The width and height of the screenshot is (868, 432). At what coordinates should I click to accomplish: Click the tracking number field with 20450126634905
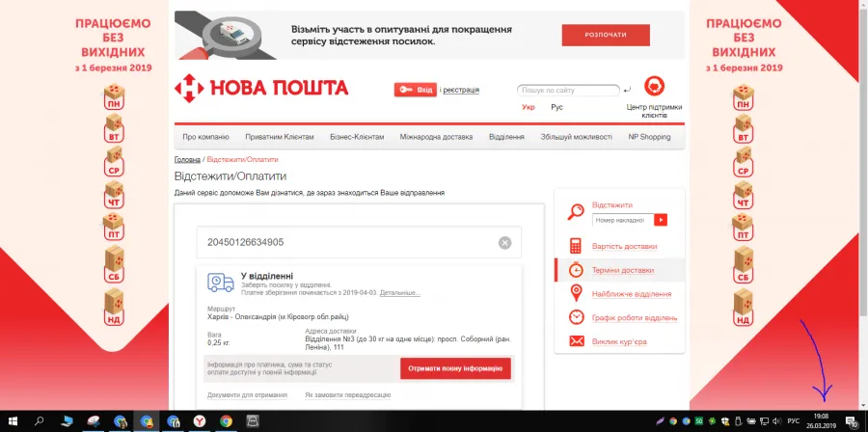point(359,242)
